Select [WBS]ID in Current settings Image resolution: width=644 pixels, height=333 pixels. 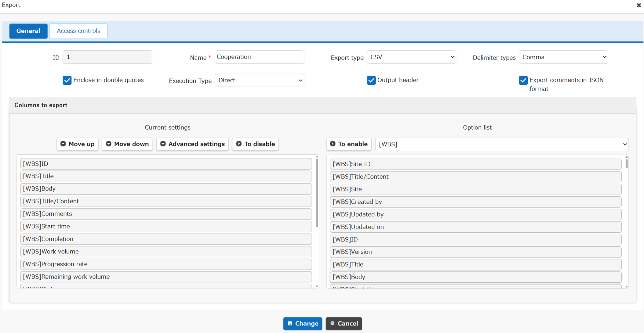pos(166,164)
